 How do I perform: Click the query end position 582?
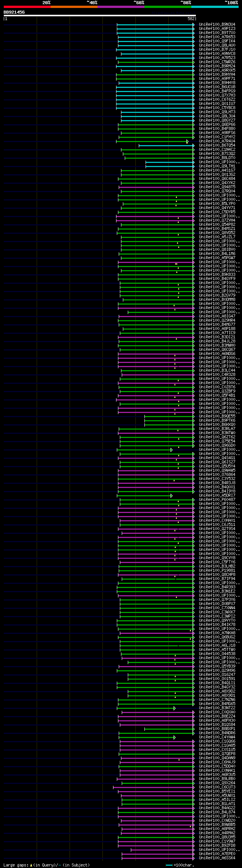click(191, 19)
